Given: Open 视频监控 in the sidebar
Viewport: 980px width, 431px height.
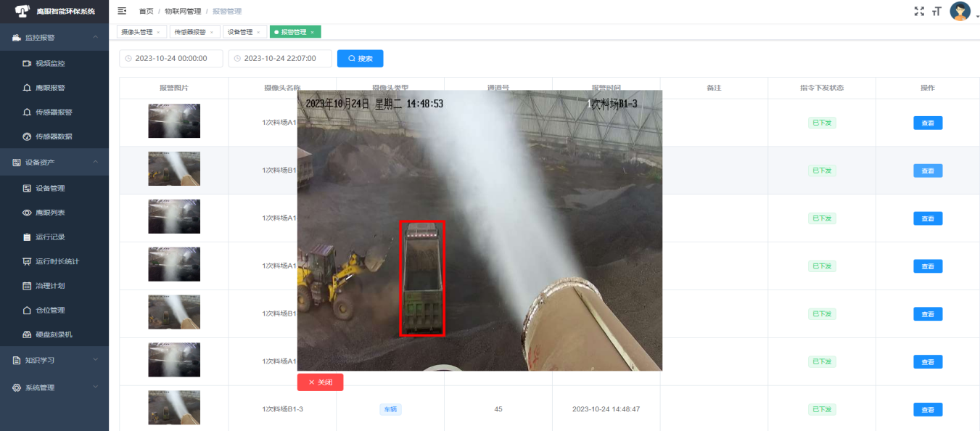Looking at the screenshot, I should point(50,63).
